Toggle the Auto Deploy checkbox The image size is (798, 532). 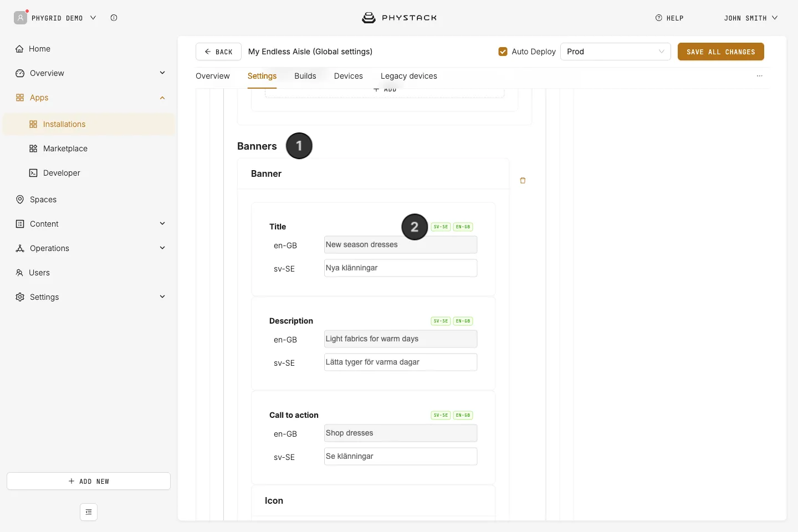coord(503,52)
